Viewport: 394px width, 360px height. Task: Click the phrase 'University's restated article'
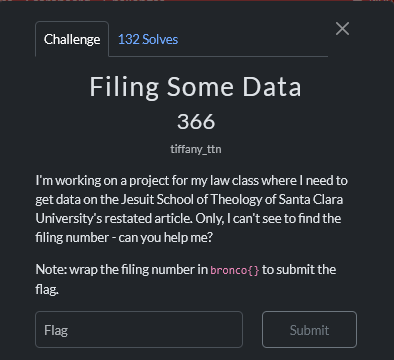114,219
